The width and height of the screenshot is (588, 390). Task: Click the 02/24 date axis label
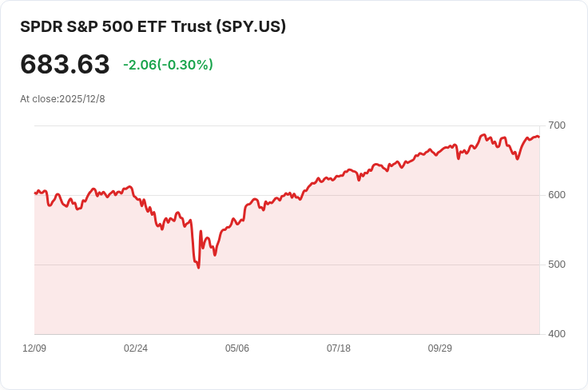(x=136, y=348)
